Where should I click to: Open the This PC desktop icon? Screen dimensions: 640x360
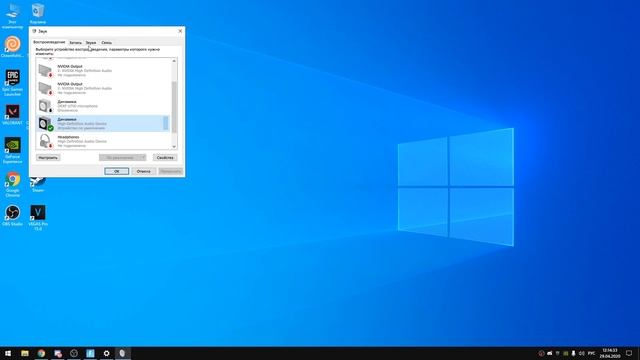(x=12, y=16)
